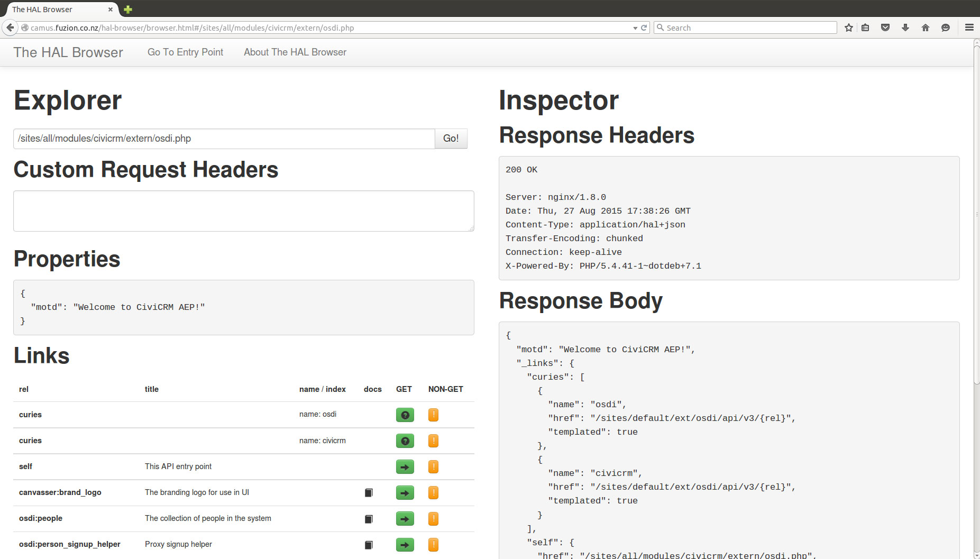The height and width of the screenshot is (559, 980).
Task: Click the Transfer-Encoding: chunked line
Action: [574, 239]
